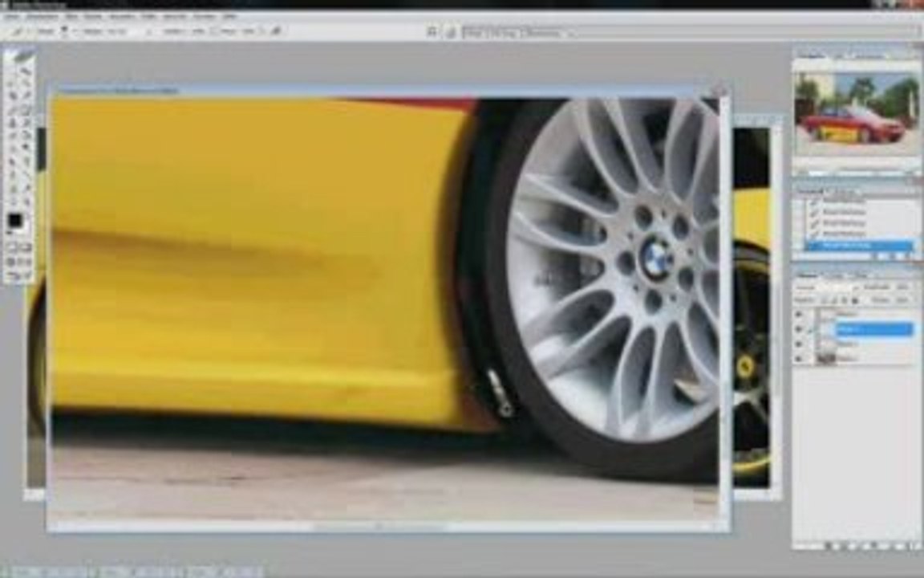Select the Brush tool in toolbox
Viewport: 924px width, 578px height.
coord(26,110)
